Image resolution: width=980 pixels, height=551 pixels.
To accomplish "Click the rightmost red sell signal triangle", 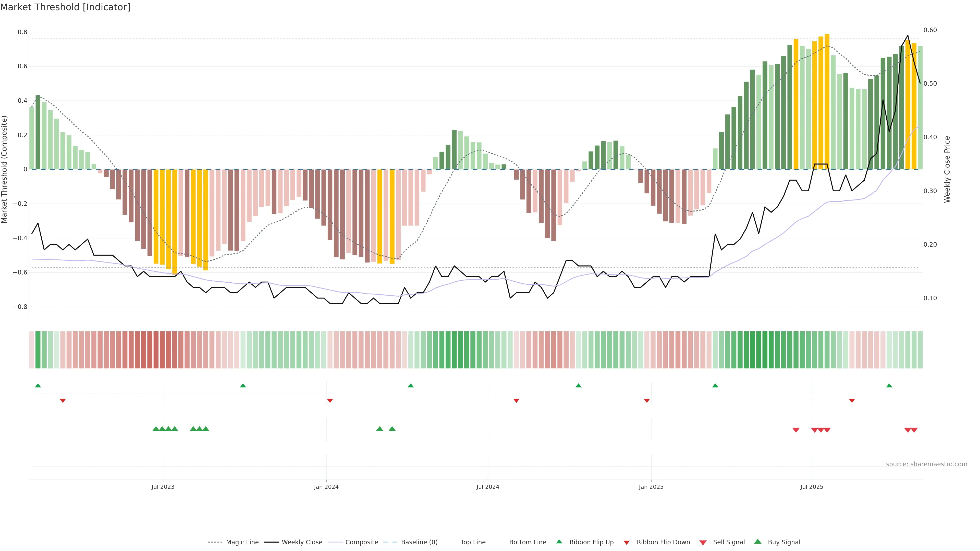I will (x=914, y=430).
